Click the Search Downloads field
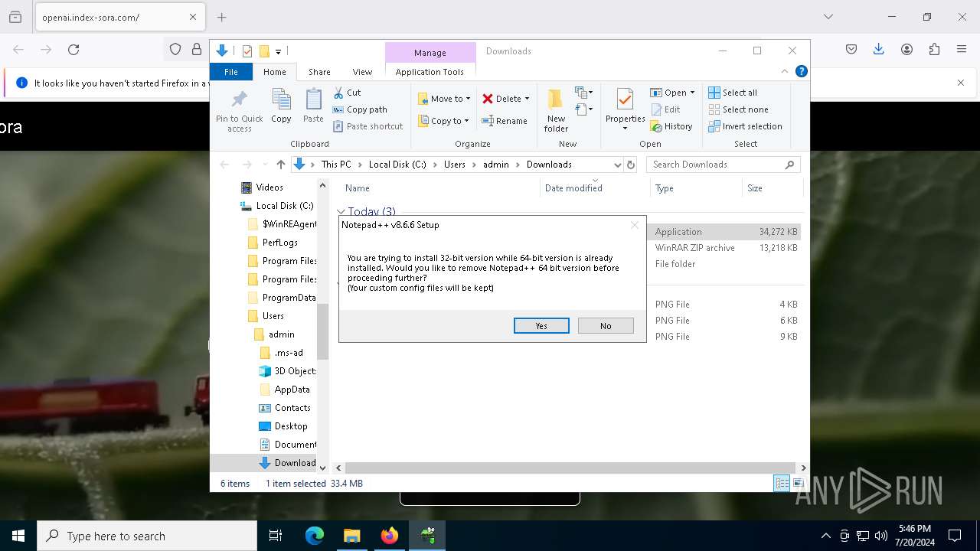This screenshot has width=980, height=551. (x=723, y=165)
